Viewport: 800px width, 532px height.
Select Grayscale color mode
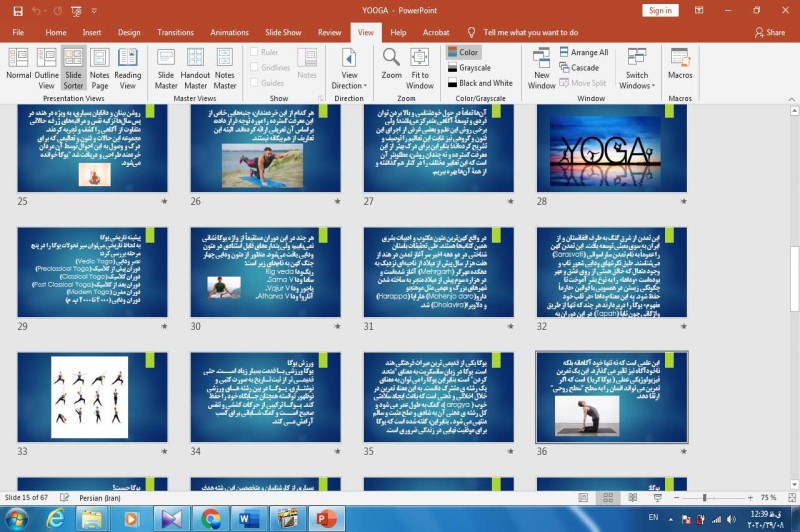coord(474,68)
